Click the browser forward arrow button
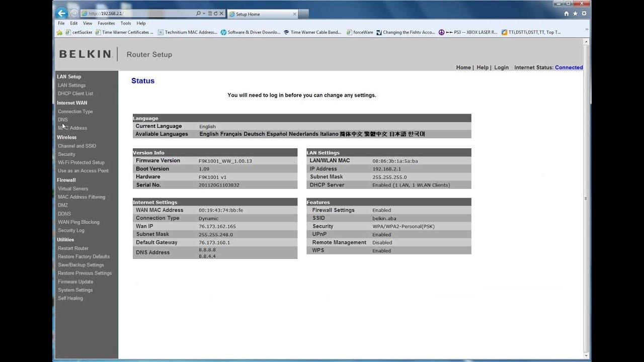 tap(74, 14)
